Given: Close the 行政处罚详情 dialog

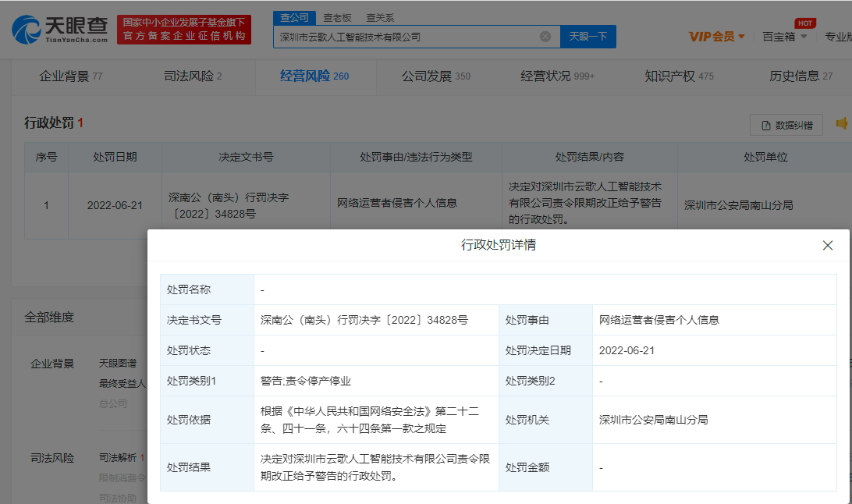Looking at the screenshot, I should pos(828,246).
